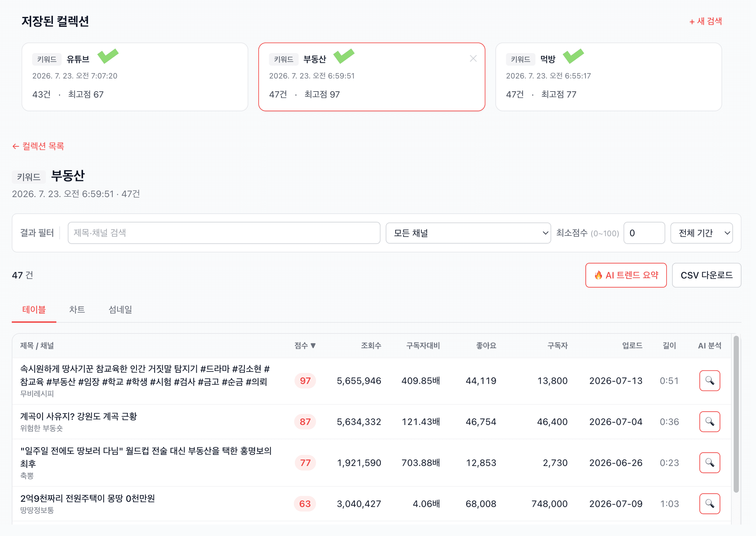Open AI analysis for 계곡이 사유지 video row
Viewport: 756px width, 536px height.
(710, 422)
